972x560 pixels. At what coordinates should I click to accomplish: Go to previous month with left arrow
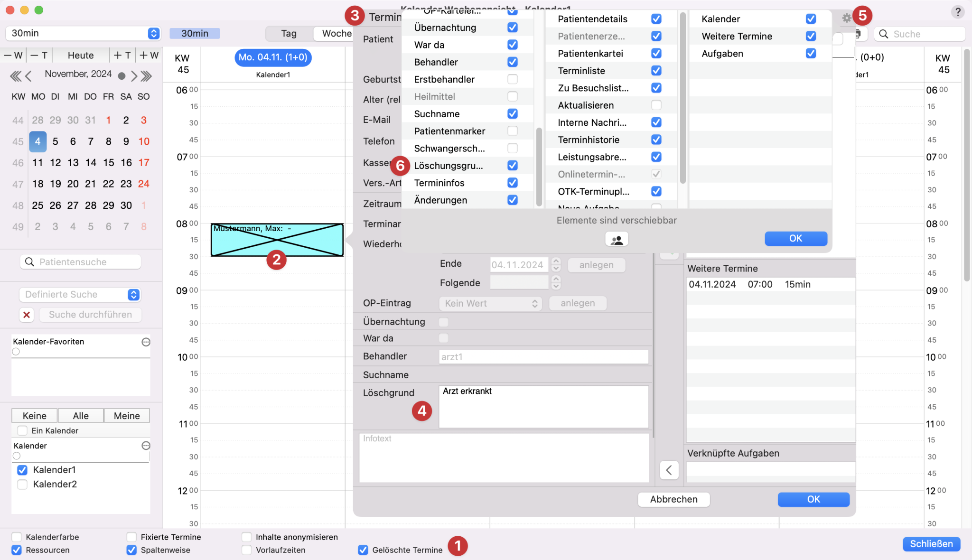tap(28, 75)
